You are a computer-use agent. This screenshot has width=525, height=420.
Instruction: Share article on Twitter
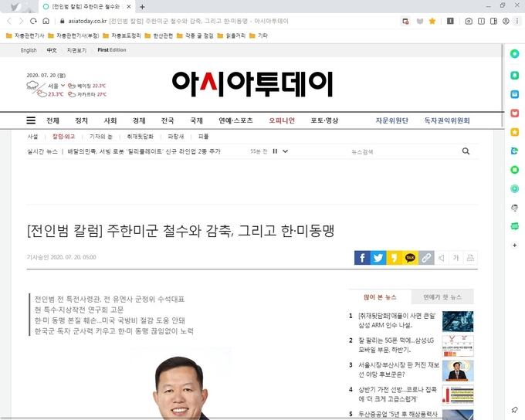[378, 258]
